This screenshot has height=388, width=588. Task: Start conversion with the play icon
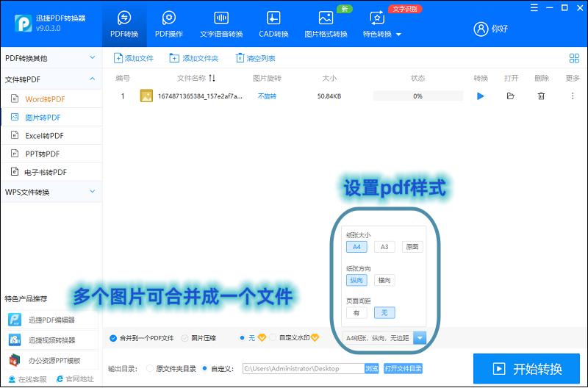pyautogui.click(x=481, y=96)
